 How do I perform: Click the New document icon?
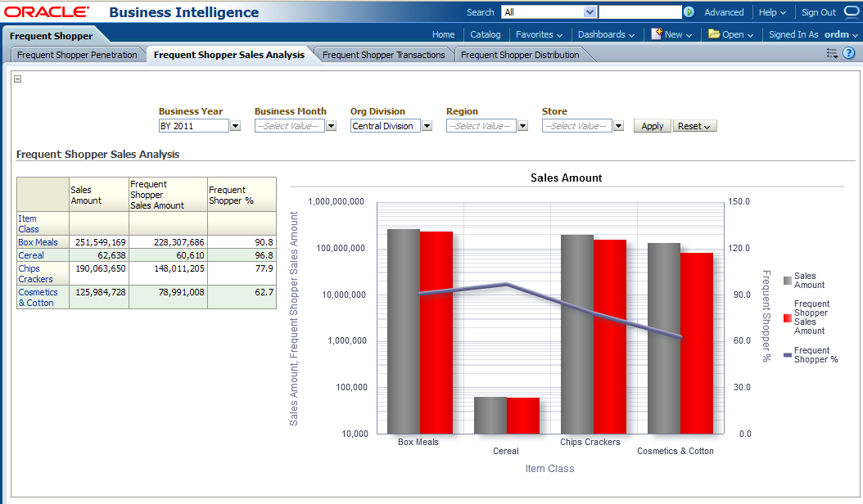pyautogui.click(x=657, y=34)
